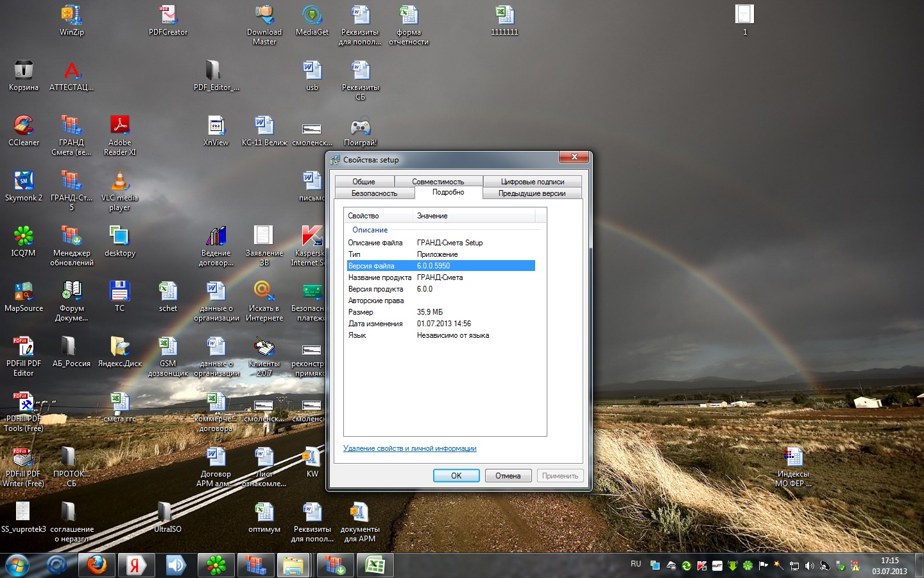Confirm the dialog with OK
Image resolution: width=924 pixels, height=578 pixels.
click(456, 476)
